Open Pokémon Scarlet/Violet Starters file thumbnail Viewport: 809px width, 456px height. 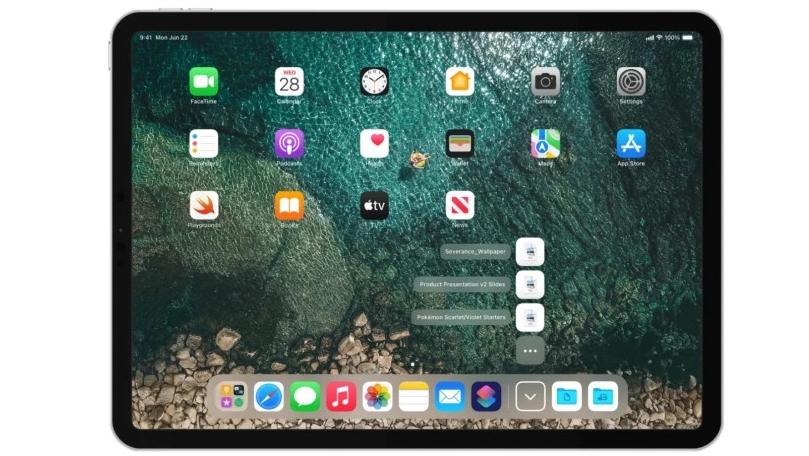coord(530,317)
